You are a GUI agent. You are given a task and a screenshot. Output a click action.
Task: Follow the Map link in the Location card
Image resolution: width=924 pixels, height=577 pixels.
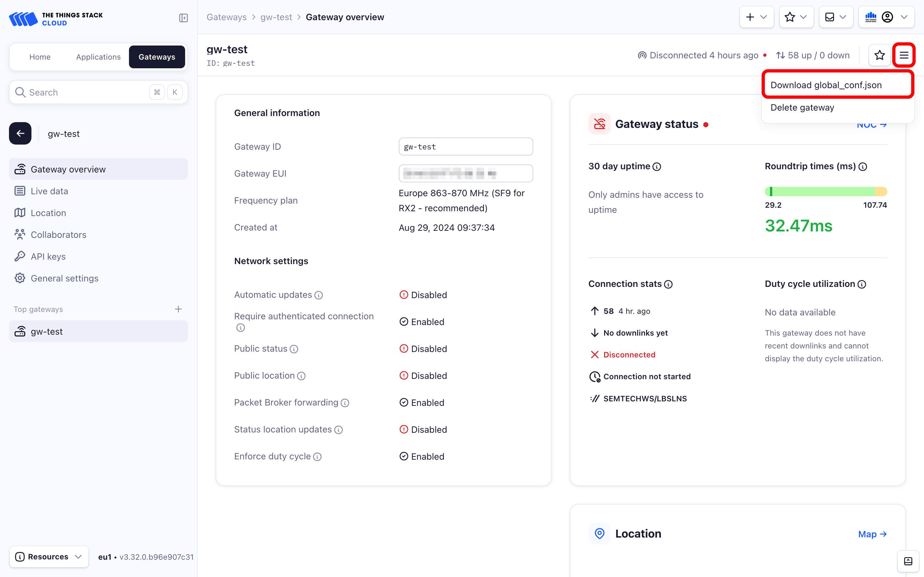[x=872, y=534]
